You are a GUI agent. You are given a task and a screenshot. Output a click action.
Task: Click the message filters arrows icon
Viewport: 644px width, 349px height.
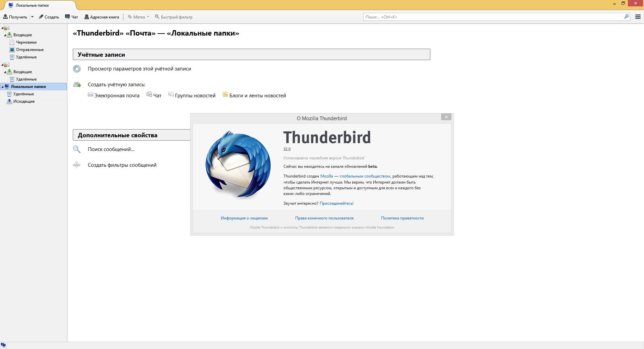coord(77,165)
